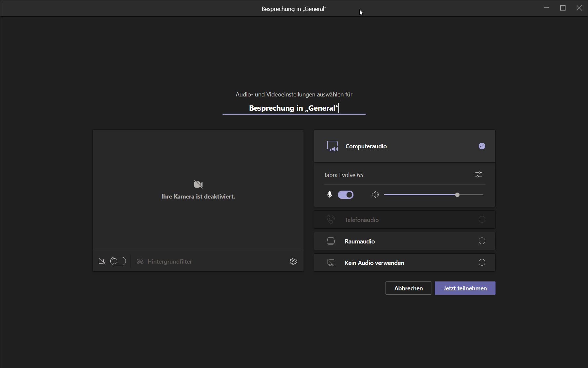Click the Computeraudio monitor speaker icon
The height and width of the screenshot is (368, 588).
pyautogui.click(x=332, y=146)
